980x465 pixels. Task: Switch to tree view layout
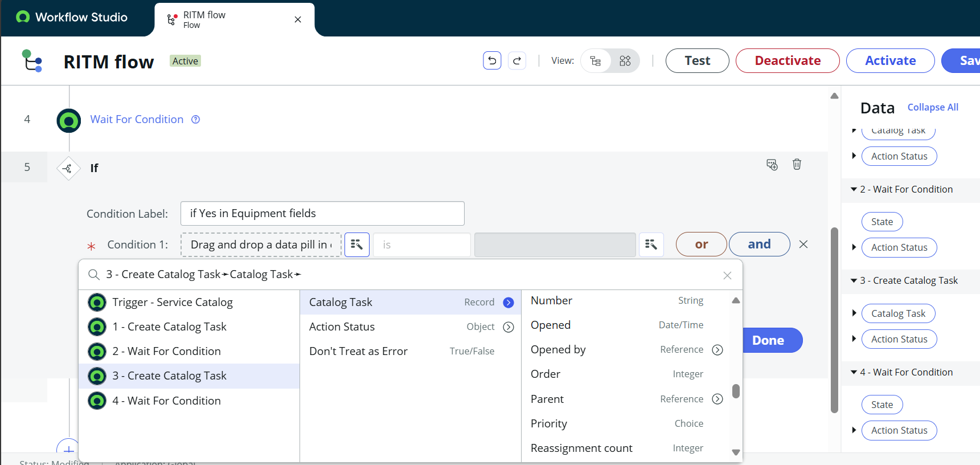pos(596,61)
